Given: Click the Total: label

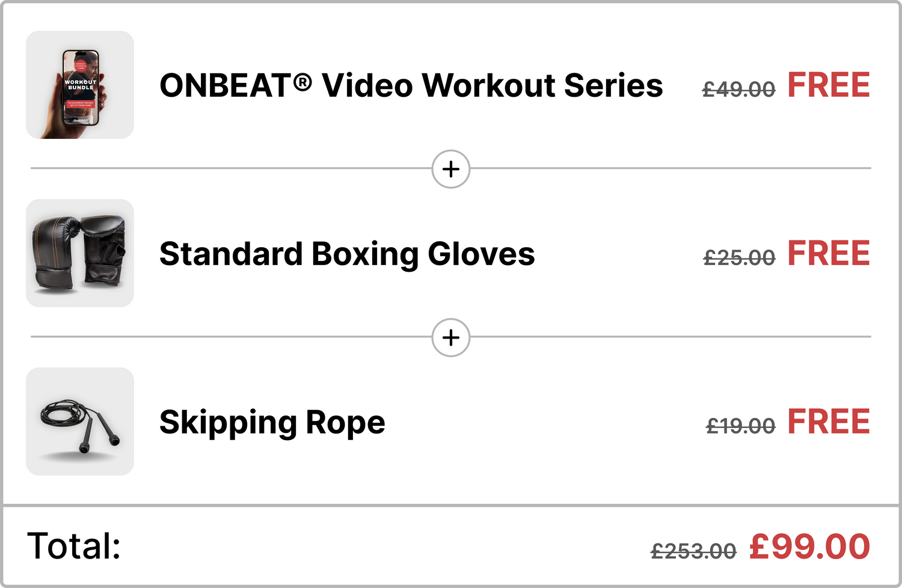Looking at the screenshot, I should click(74, 546).
